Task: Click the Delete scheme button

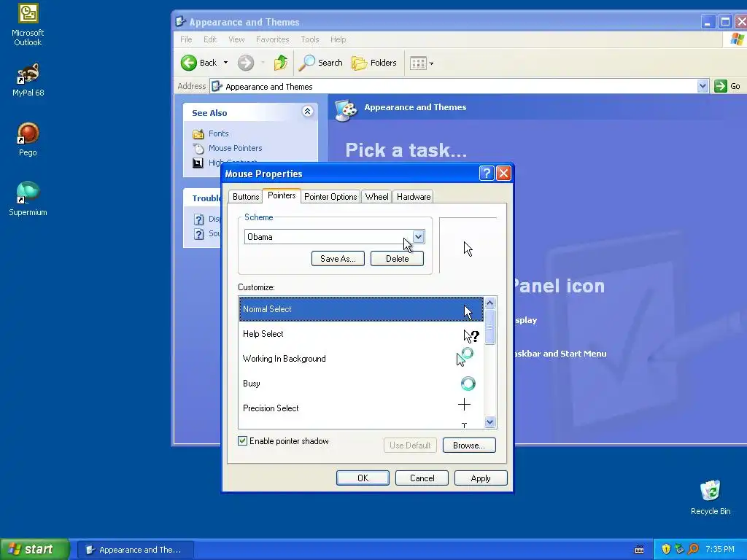Action: (397, 259)
